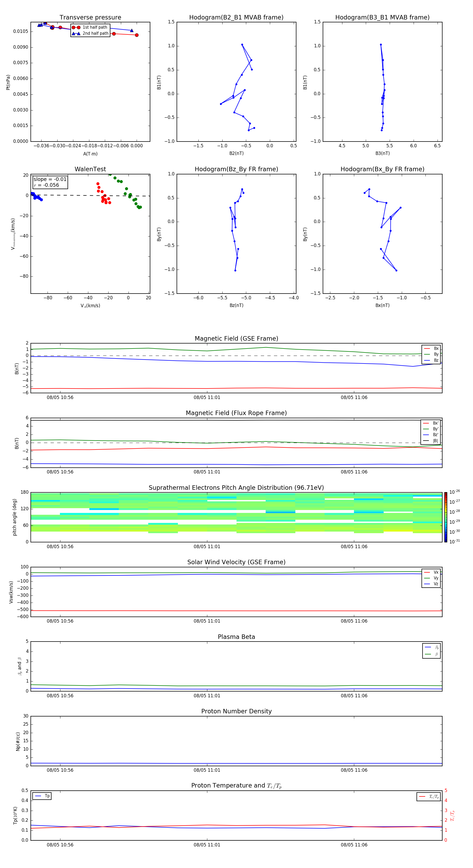
Task: Click the '08/05 10:56' tick under proton temperature plot
Action: (x=60, y=845)
